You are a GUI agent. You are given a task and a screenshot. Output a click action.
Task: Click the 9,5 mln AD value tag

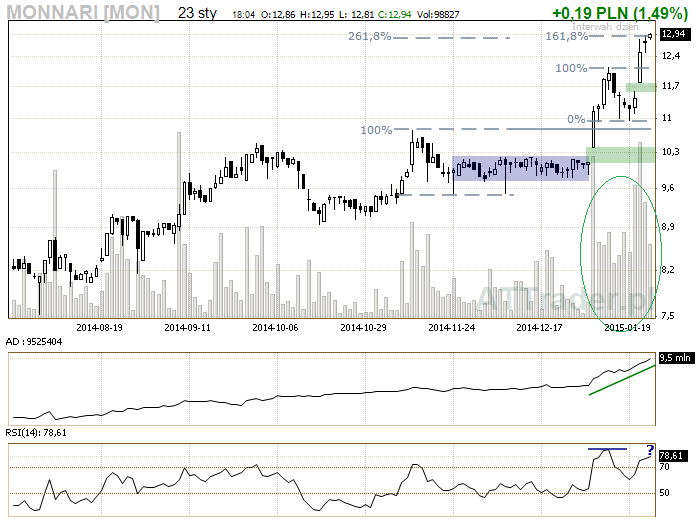(x=676, y=358)
